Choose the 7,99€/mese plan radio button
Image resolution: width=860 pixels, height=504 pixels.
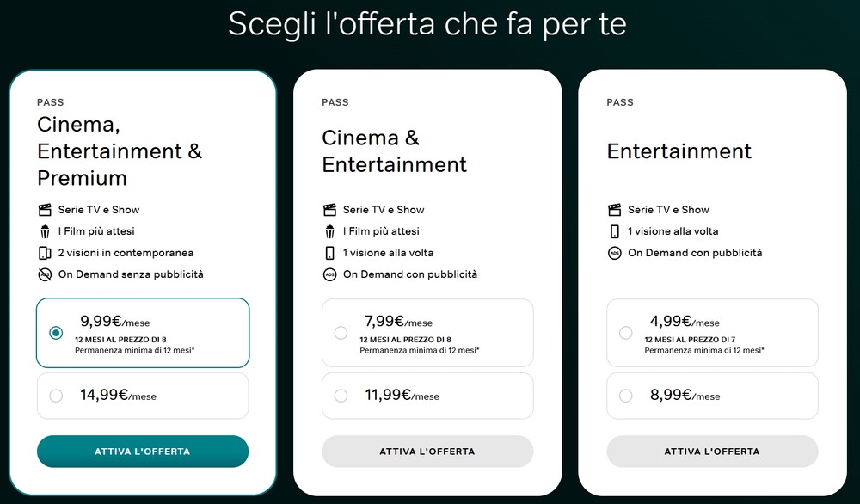click(x=341, y=333)
